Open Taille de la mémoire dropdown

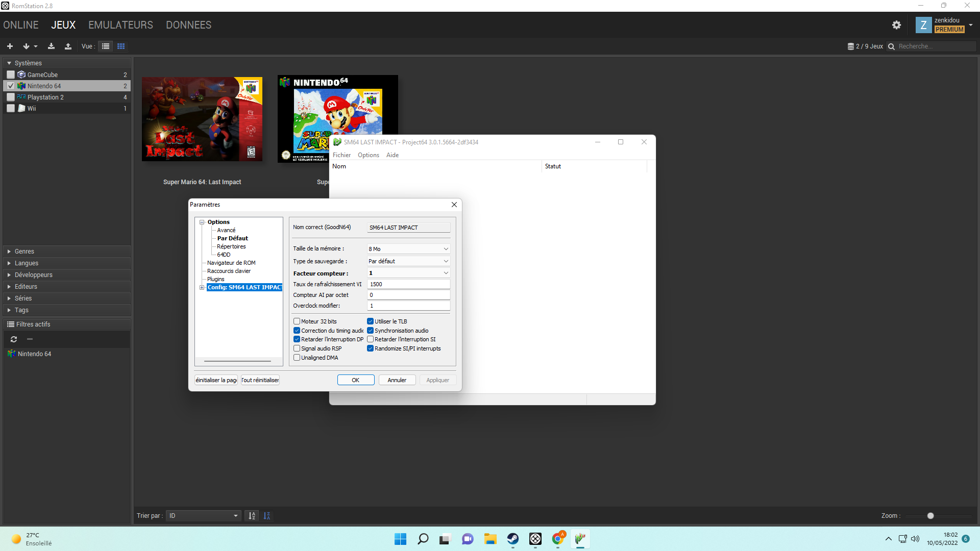tap(408, 249)
